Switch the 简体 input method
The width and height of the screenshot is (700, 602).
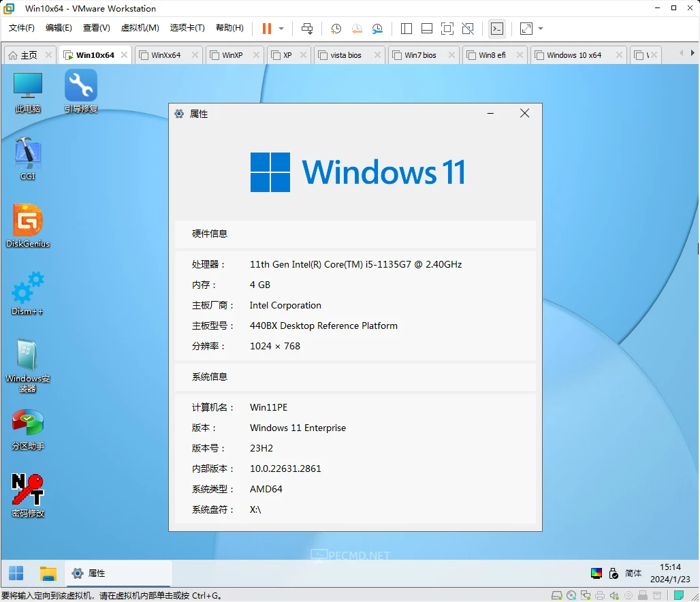pyautogui.click(x=633, y=573)
